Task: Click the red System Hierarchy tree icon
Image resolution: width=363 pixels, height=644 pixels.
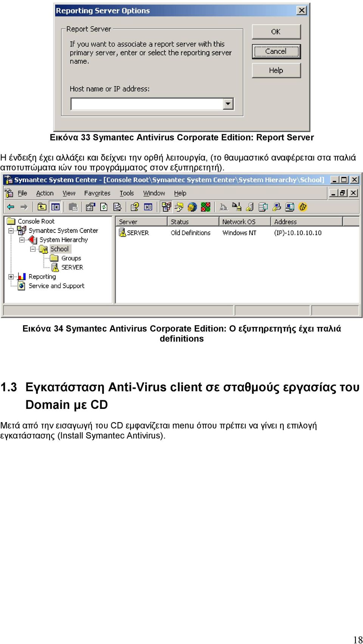Action: tap(33, 240)
